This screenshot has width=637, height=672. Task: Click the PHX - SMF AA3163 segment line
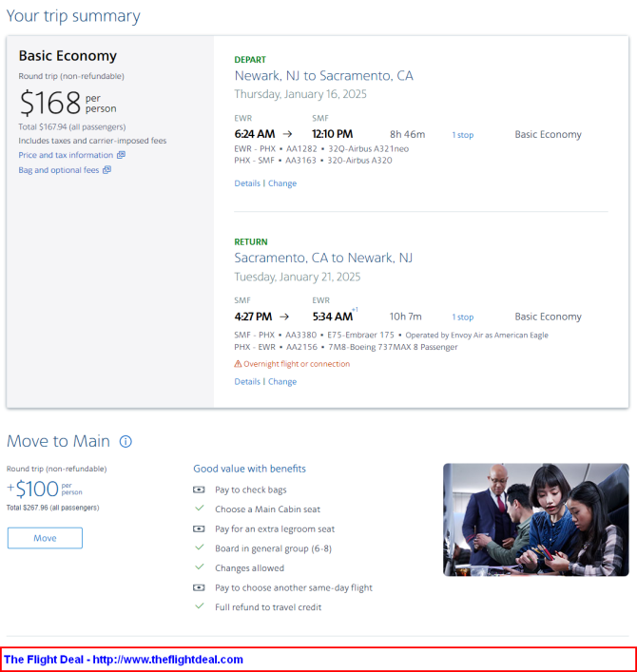pos(313,161)
